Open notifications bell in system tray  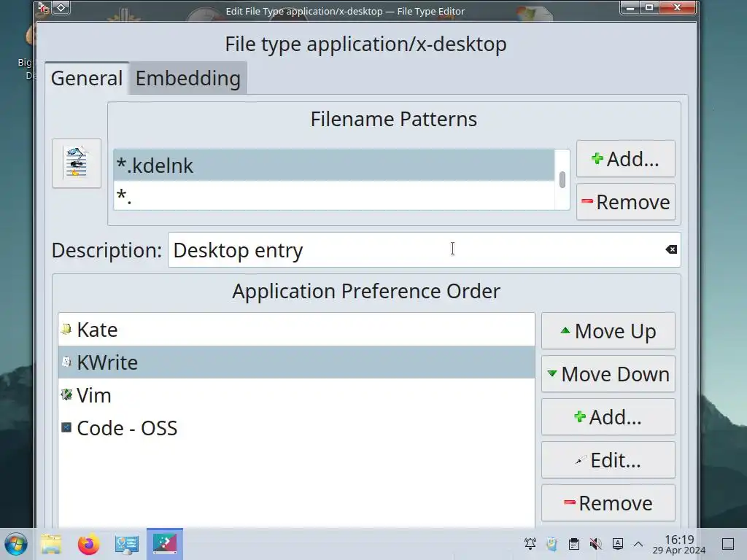pos(530,544)
